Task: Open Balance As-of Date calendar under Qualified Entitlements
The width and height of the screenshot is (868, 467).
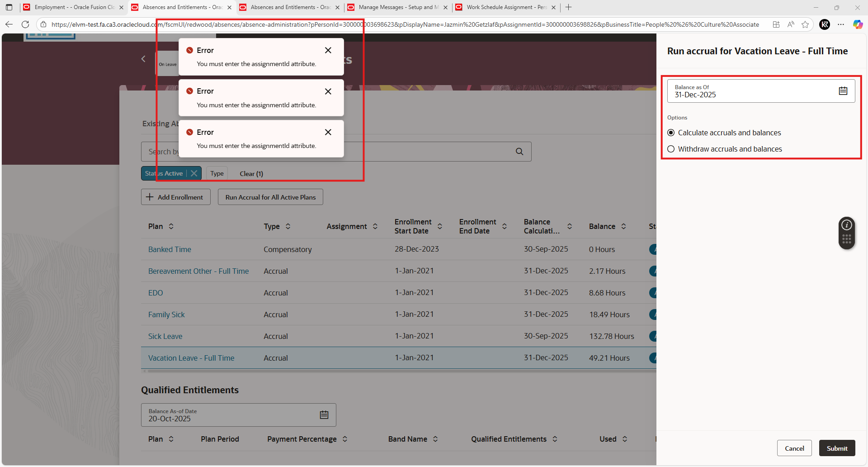Action: click(324, 415)
